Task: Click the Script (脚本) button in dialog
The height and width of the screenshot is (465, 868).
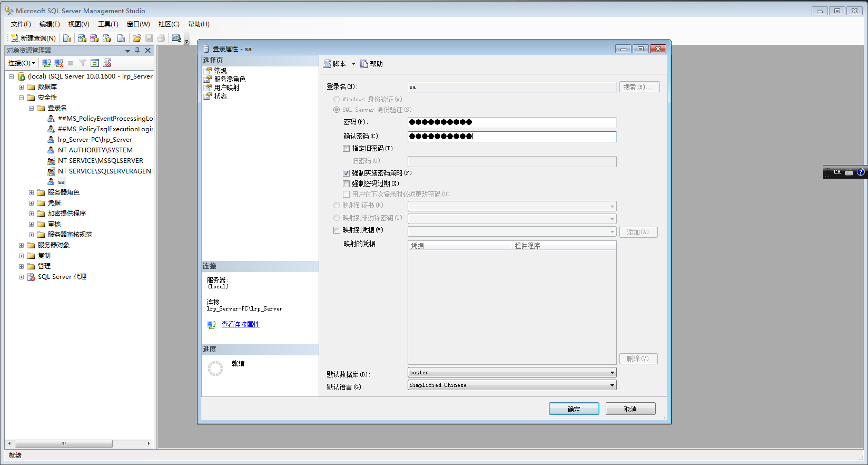Action: (x=335, y=64)
